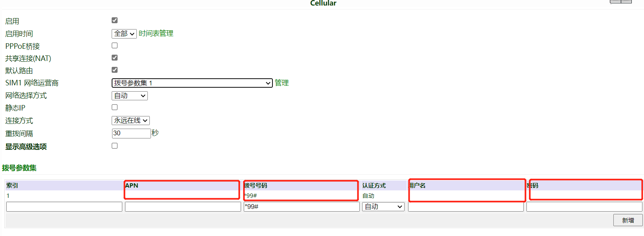Viewport: 644px width, 236px height.
Task: Click the 重拨间隔 seconds input field
Action: tap(131, 133)
